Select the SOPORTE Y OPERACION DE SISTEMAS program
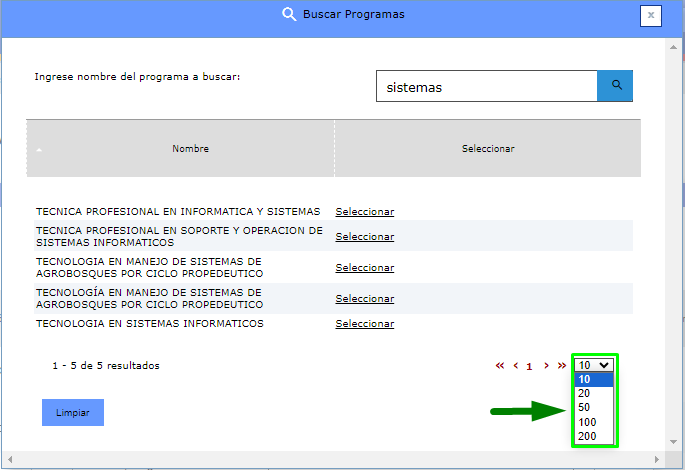 [364, 237]
